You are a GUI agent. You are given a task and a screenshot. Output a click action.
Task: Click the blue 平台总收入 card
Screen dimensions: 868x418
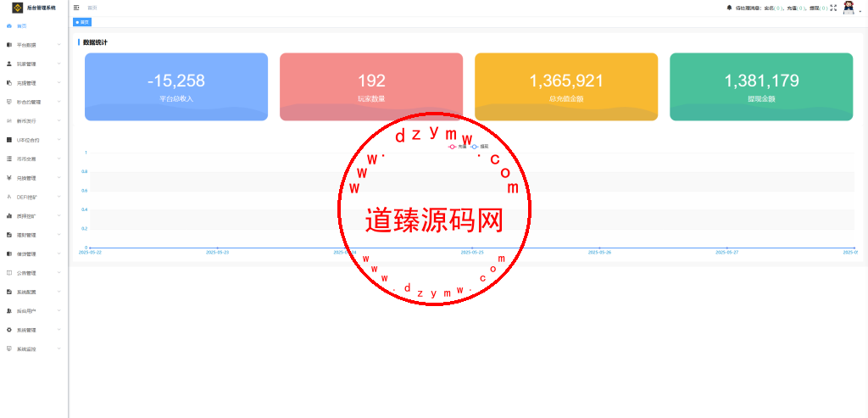[x=176, y=87]
